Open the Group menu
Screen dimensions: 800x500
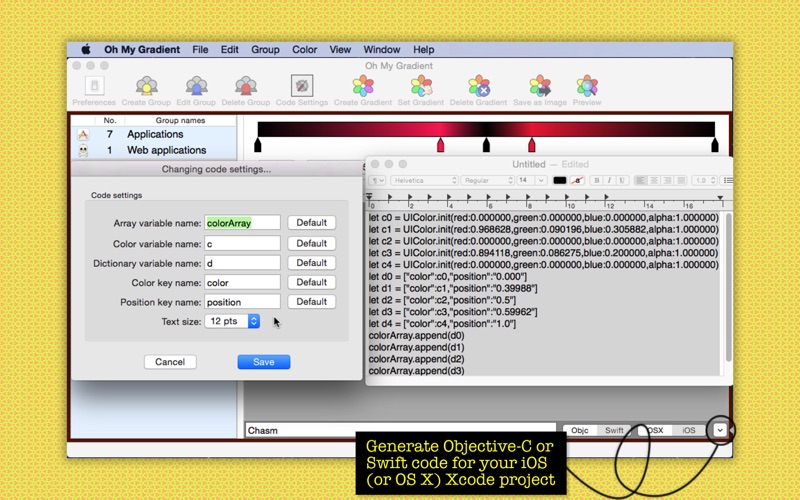tap(265, 49)
